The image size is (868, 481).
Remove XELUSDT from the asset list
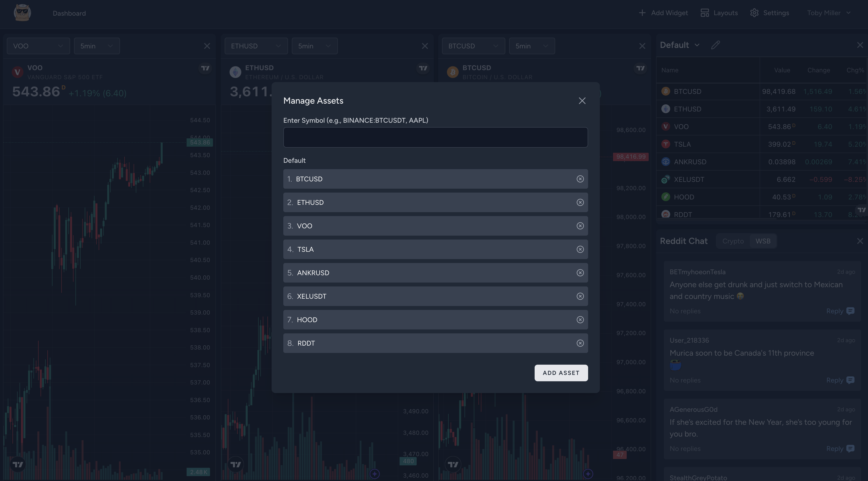click(580, 296)
